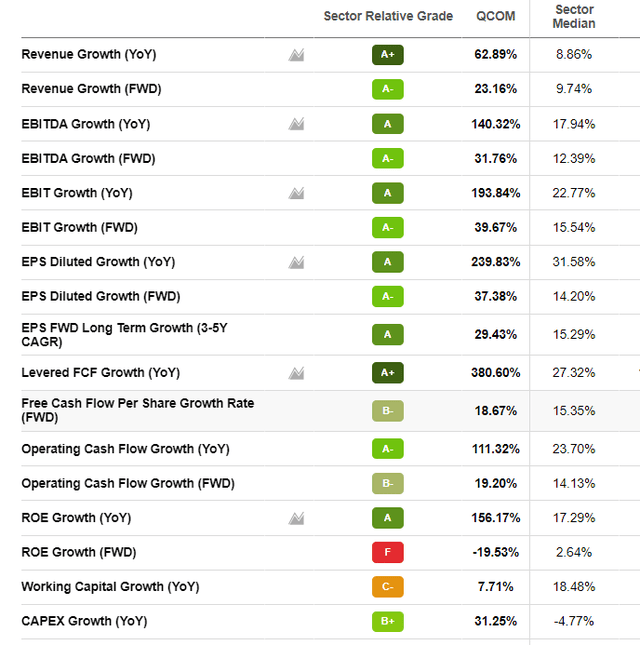Select the Sector Median column header

pos(574,16)
